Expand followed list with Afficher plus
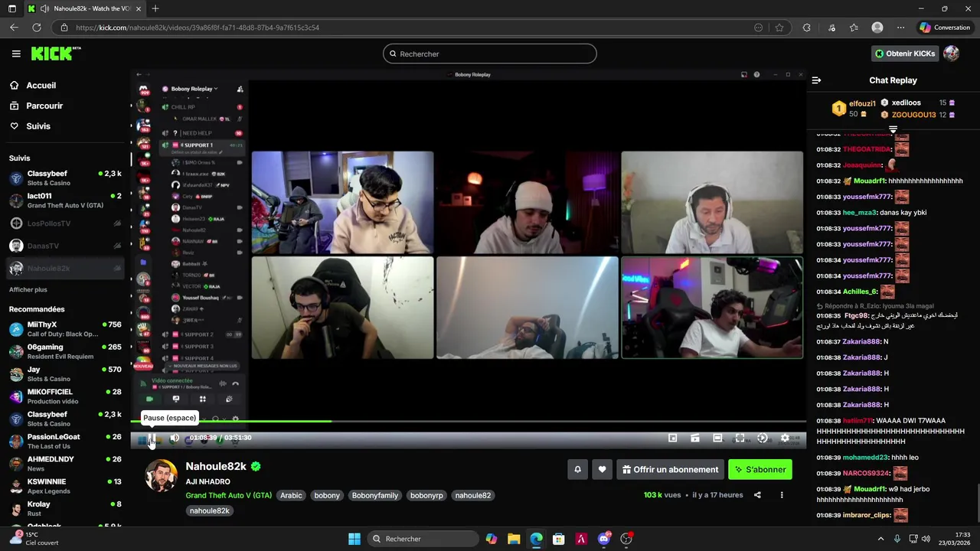The height and width of the screenshot is (551, 980). pos(28,289)
